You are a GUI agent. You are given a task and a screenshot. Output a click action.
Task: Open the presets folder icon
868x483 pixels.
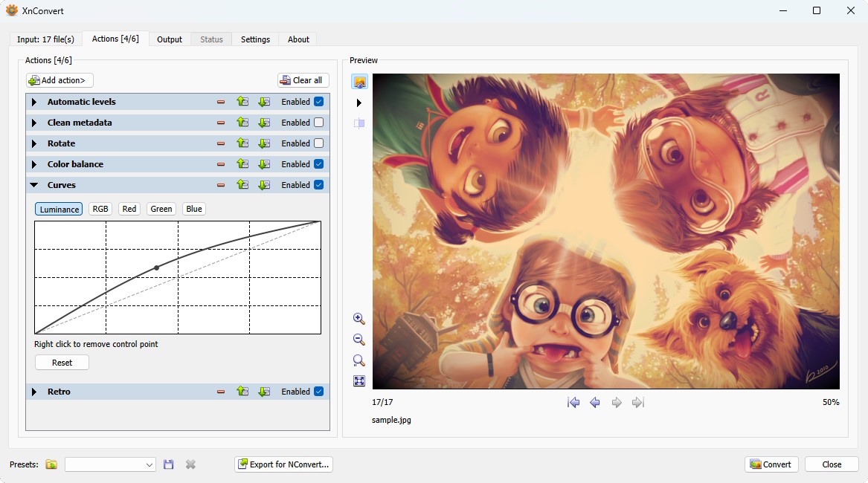click(x=51, y=464)
